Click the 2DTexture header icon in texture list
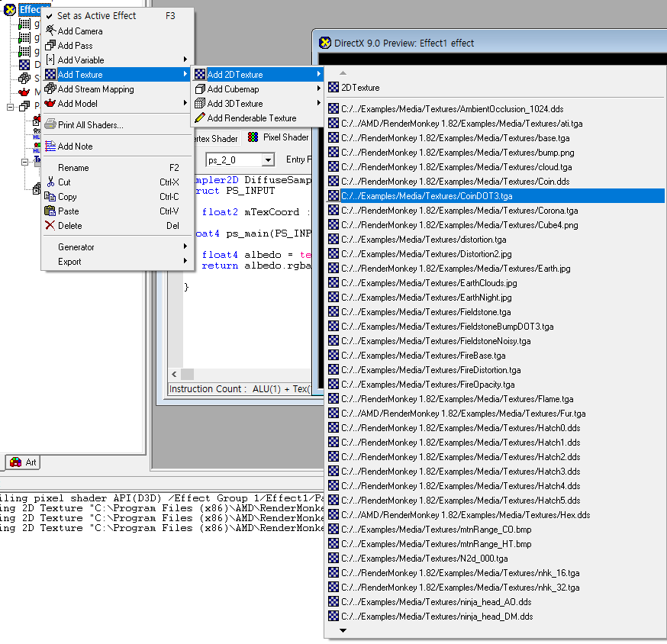Viewport: 667px width, 644px height. 333,87
